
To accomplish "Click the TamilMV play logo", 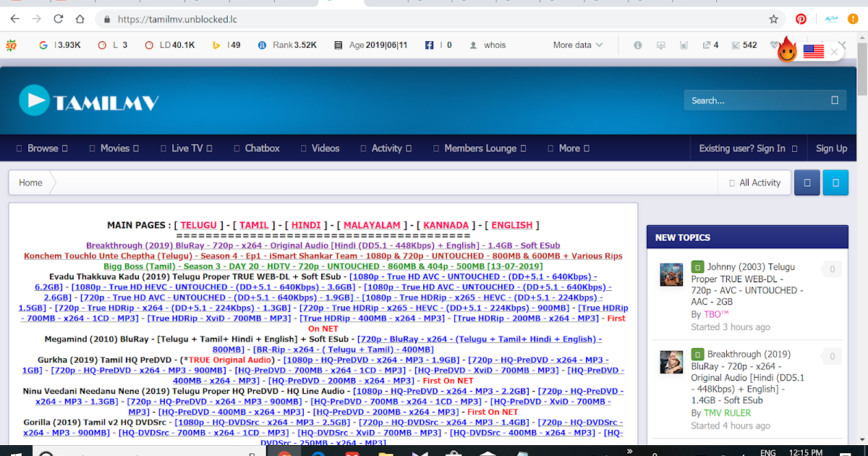I will click(89, 101).
